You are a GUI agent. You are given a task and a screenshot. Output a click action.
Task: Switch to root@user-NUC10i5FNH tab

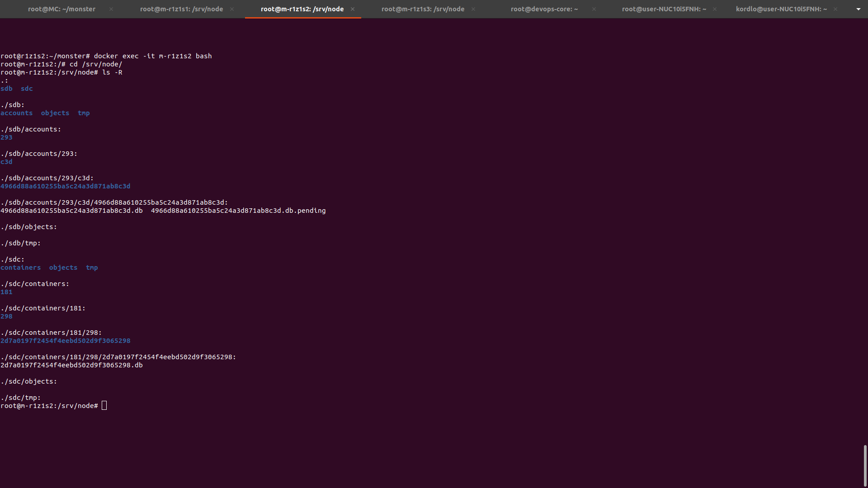point(664,9)
